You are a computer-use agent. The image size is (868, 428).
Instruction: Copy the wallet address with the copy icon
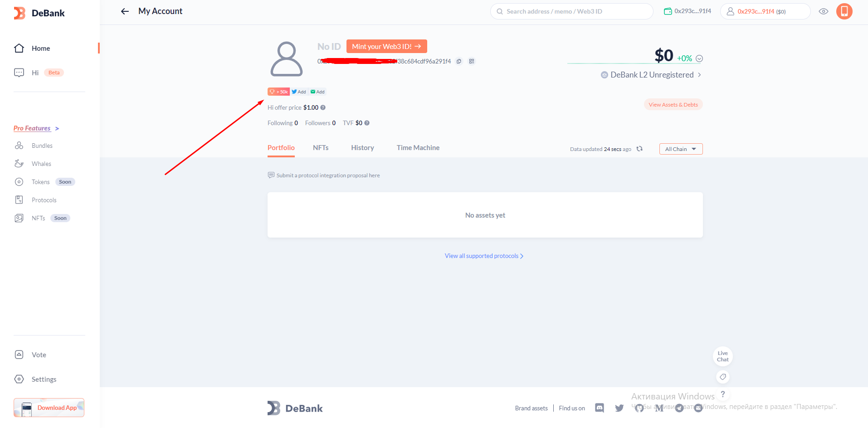(x=459, y=61)
